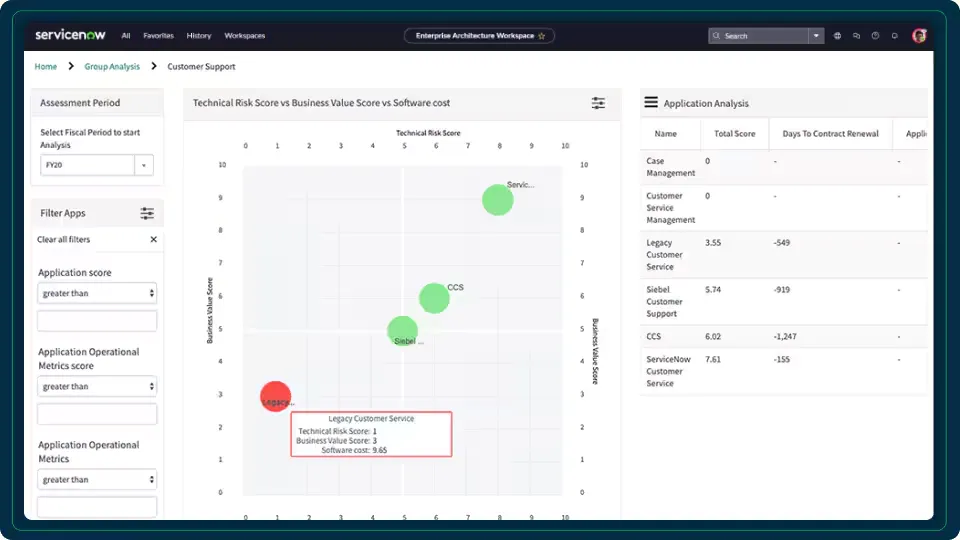Viewport: 960px width, 540px height.
Task: Click the Customer Support breadcrumb text
Action: [201, 66]
